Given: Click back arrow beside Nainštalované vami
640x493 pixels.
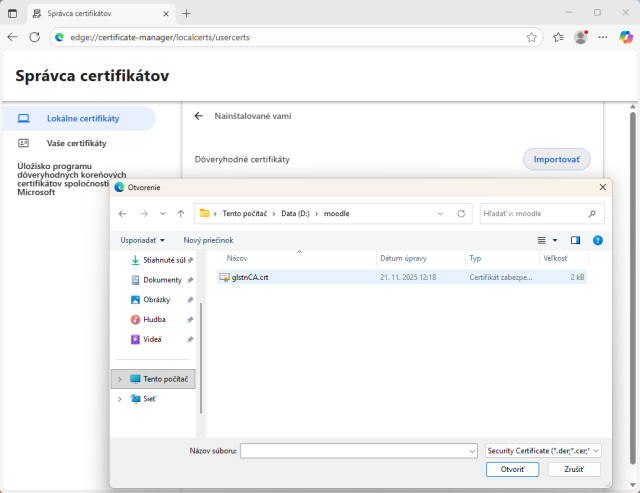Looking at the screenshot, I should [199, 116].
